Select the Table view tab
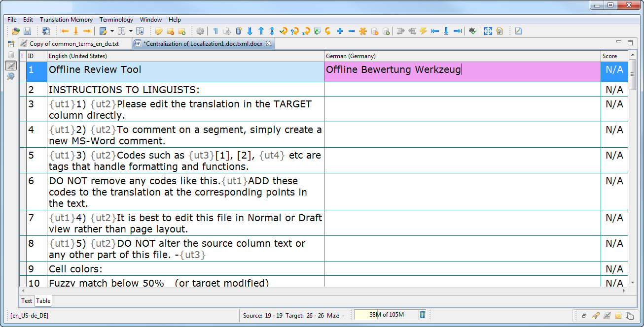The width and height of the screenshot is (644, 327). 43,301
